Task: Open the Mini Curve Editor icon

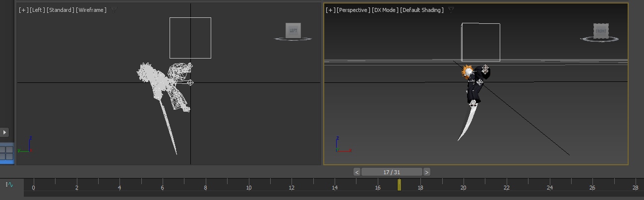Action: click(x=9, y=185)
